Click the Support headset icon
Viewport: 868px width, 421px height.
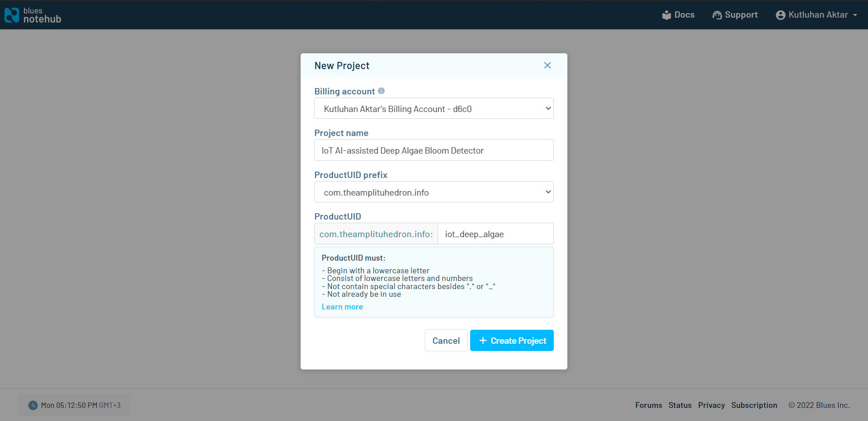coord(717,15)
